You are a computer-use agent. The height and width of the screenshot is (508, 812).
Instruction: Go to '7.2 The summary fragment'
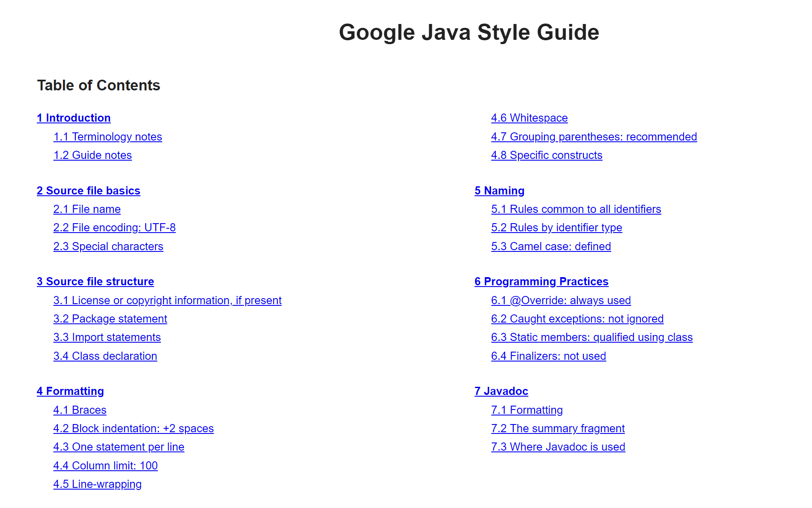[x=558, y=428]
